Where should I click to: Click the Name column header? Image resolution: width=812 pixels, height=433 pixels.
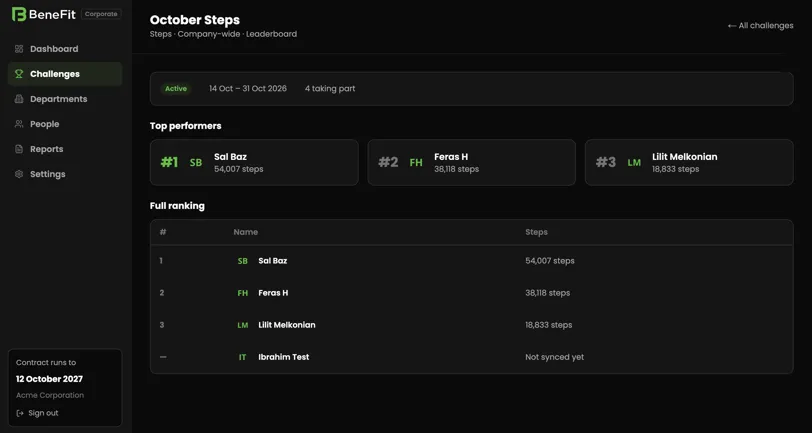pyautogui.click(x=245, y=232)
